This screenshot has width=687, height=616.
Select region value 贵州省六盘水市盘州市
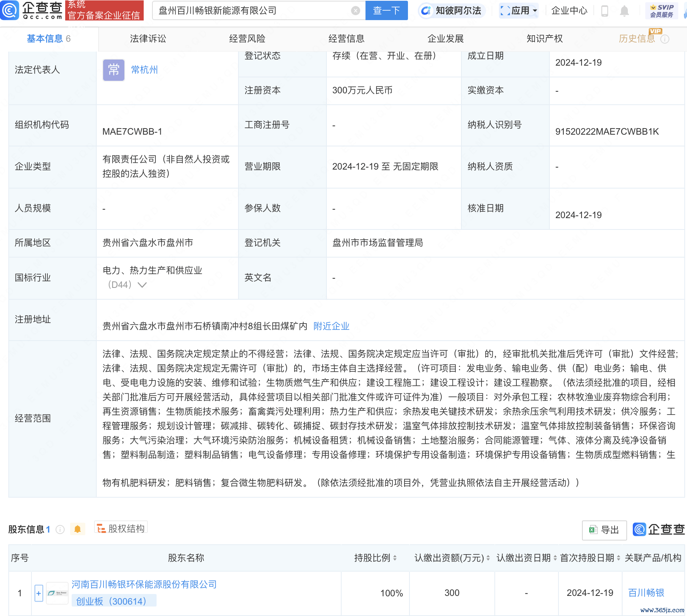click(x=148, y=243)
